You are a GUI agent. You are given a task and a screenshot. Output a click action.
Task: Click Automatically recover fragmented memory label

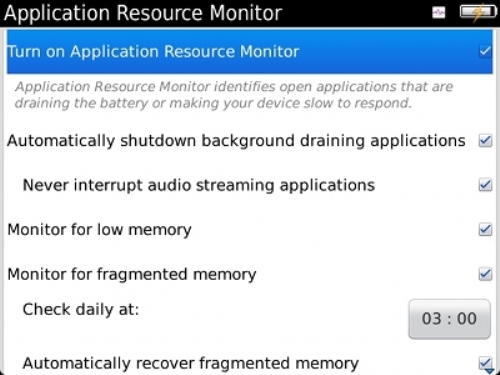[190, 364]
